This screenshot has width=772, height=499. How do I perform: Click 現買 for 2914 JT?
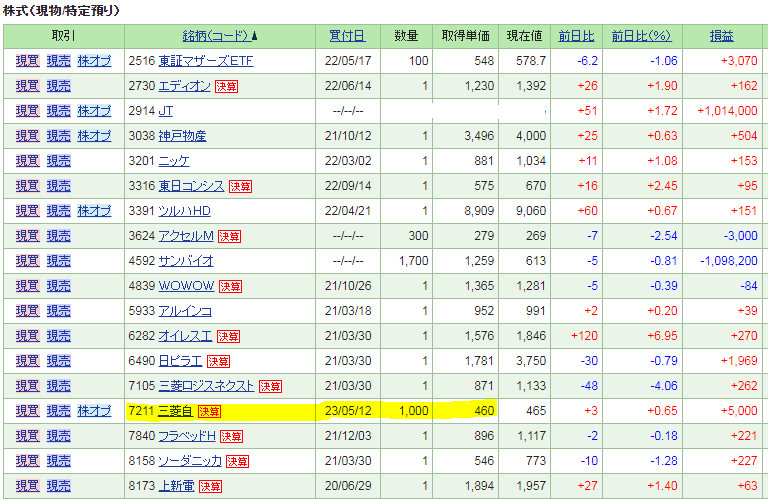[x=28, y=111]
